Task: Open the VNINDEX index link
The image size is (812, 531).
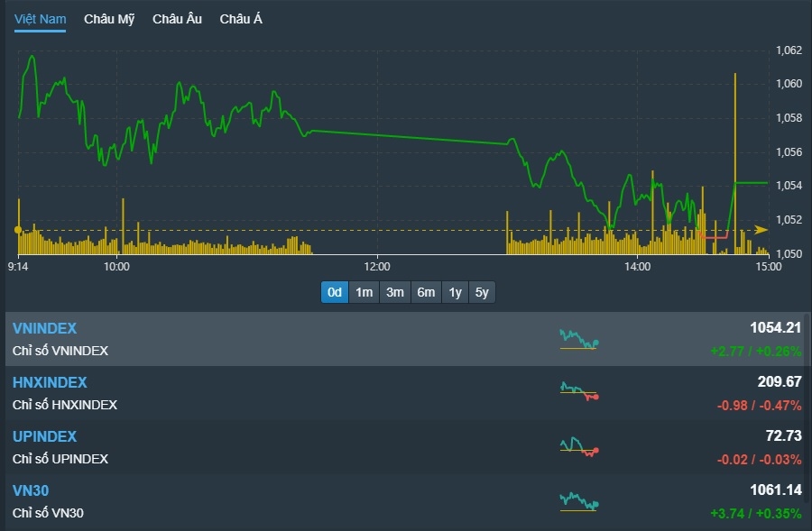Action: (45, 329)
